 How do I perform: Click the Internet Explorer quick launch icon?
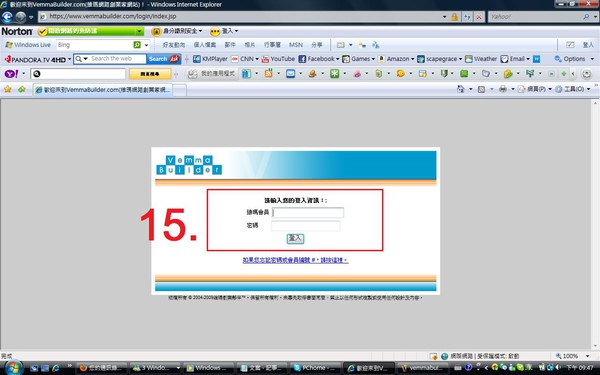[56, 368]
